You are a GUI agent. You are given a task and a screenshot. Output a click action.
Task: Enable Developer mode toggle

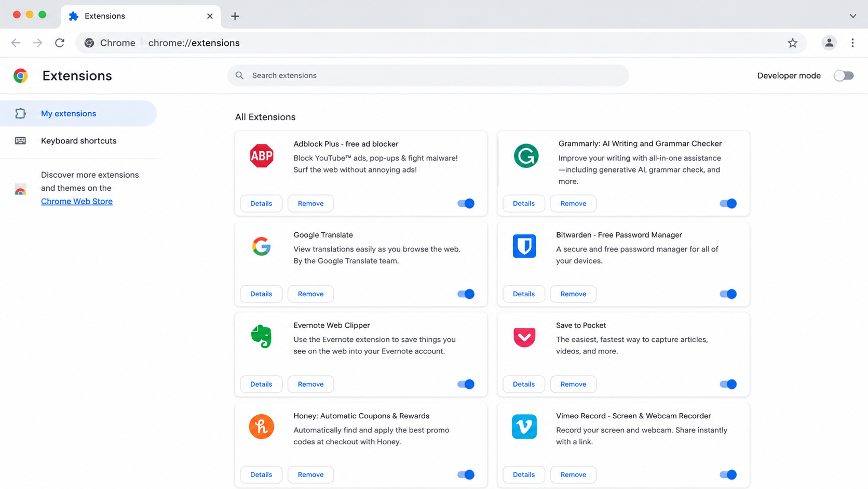[844, 76]
